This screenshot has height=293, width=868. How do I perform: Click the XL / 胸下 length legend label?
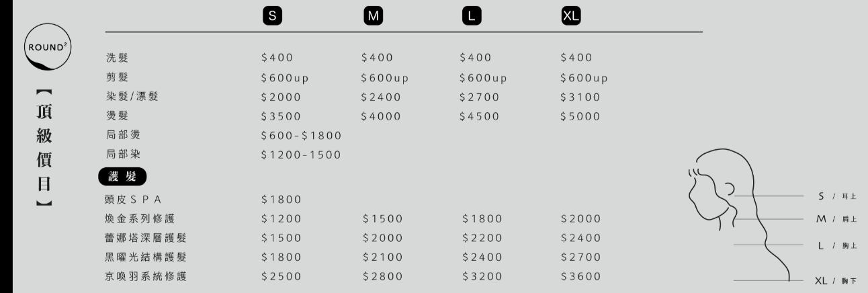tap(835, 281)
